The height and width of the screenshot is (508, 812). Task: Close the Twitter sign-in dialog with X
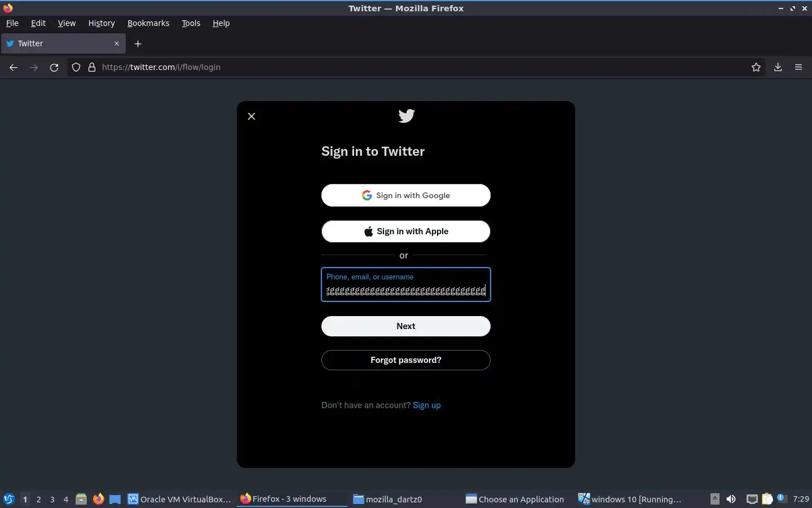tap(251, 116)
